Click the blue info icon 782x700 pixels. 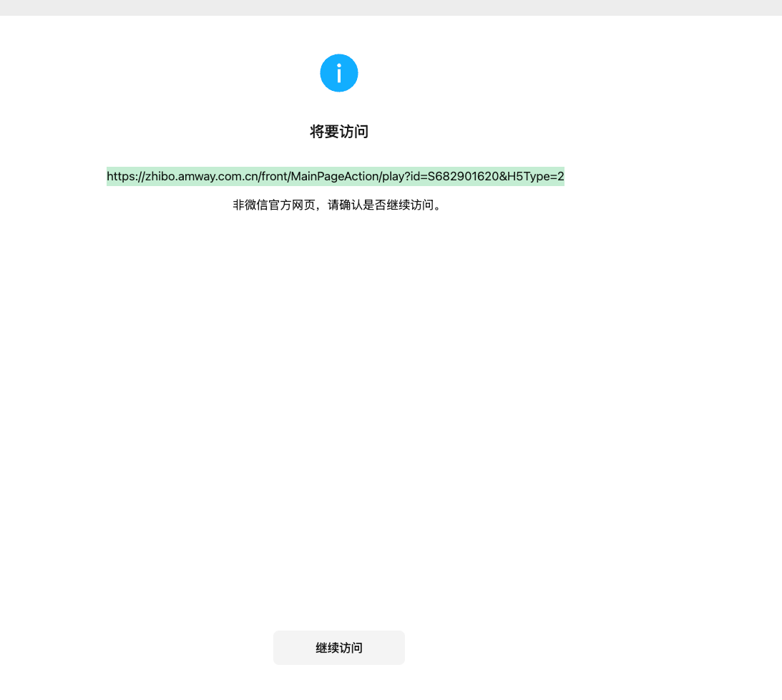coord(338,73)
